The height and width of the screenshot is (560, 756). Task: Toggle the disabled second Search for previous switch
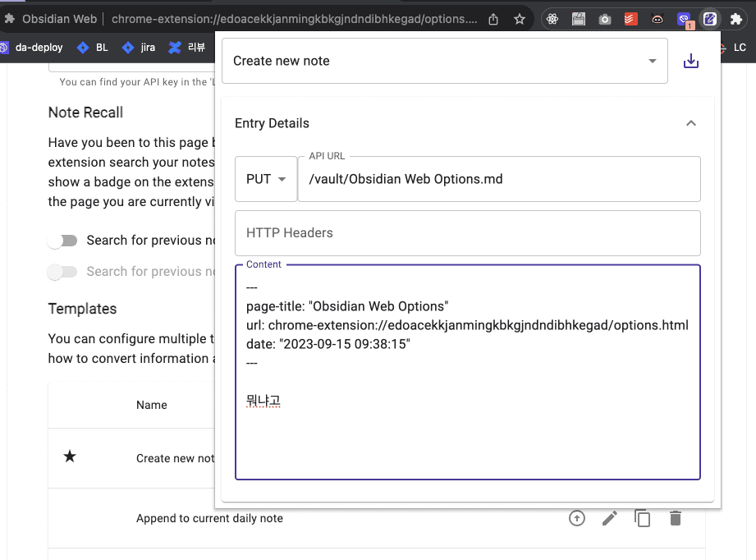coord(62,272)
